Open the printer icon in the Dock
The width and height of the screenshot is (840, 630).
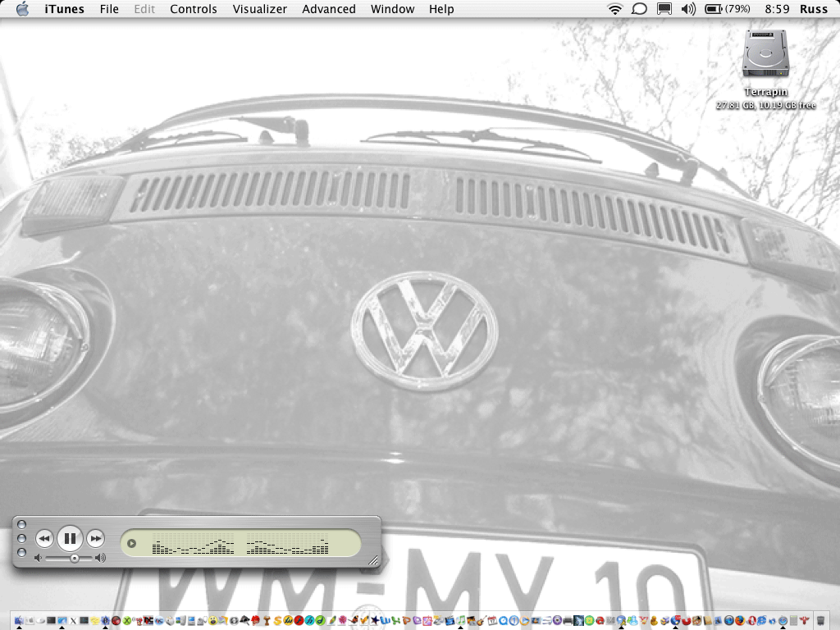[x=568, y=620]
